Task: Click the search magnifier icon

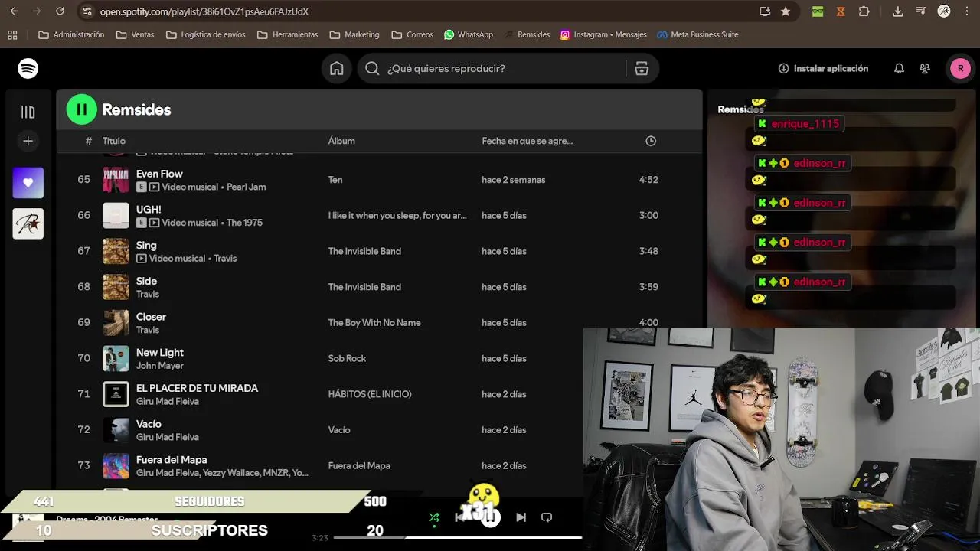Action: coord(372,69)
